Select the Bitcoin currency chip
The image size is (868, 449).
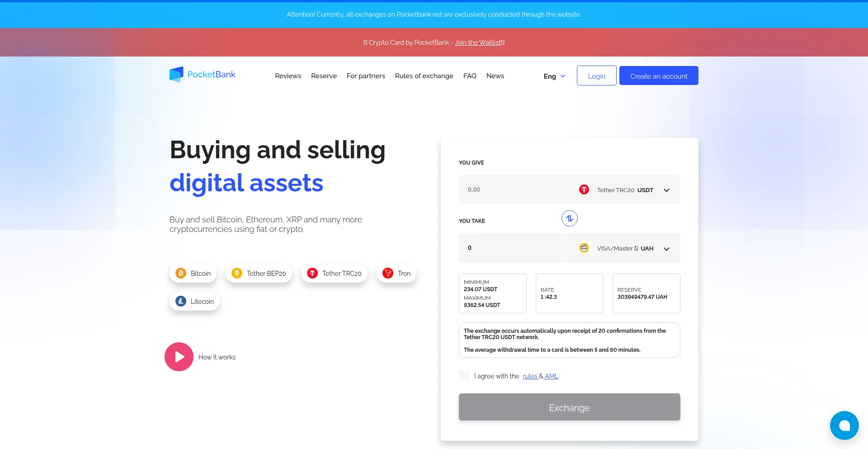coord(193,274)
